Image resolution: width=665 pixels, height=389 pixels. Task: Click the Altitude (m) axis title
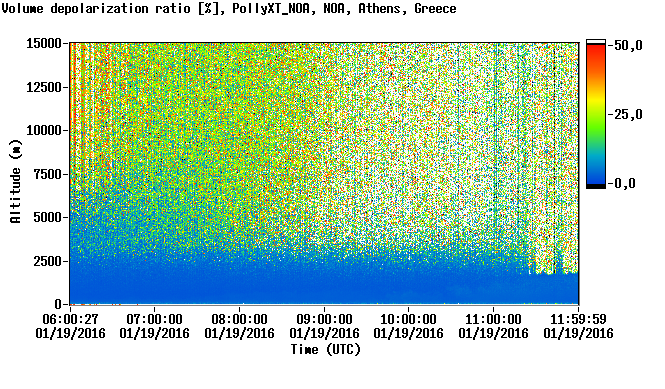[15, 181]
